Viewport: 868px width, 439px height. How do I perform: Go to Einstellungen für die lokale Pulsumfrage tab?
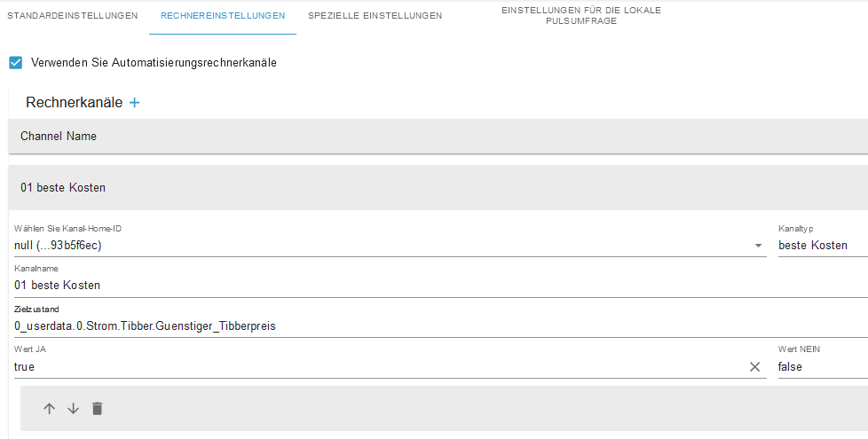pyautogui.click(x=581, y=16)
